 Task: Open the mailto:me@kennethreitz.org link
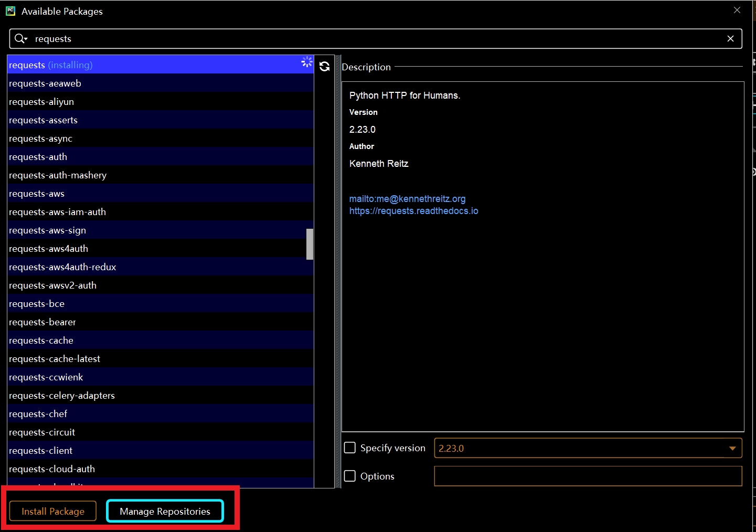pyautogui.click(x=407, y=198)
